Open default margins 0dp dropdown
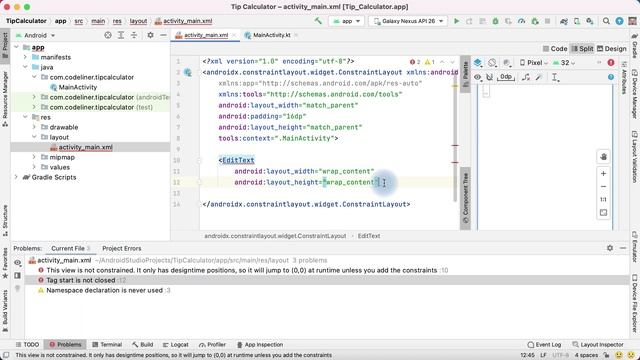The image size is (640, 360). 506,77
